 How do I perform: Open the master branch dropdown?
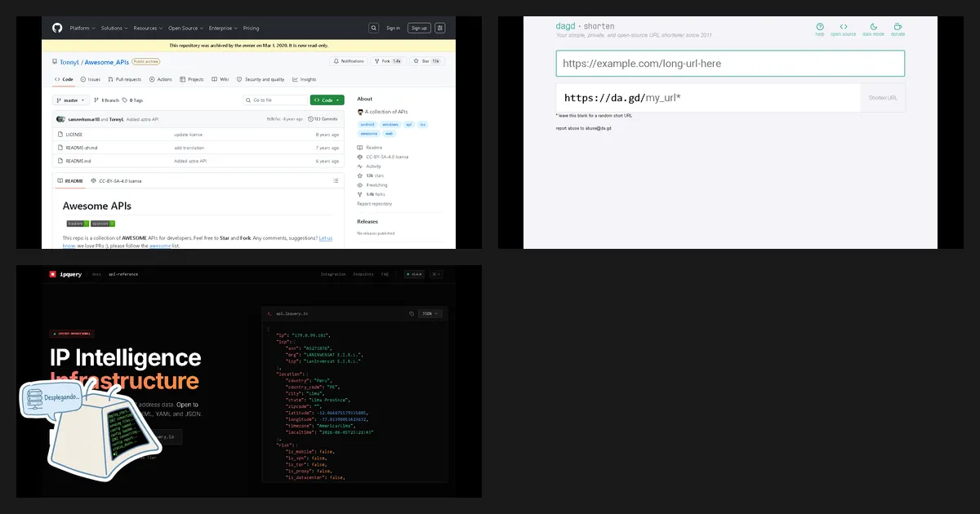click(71, 100)
